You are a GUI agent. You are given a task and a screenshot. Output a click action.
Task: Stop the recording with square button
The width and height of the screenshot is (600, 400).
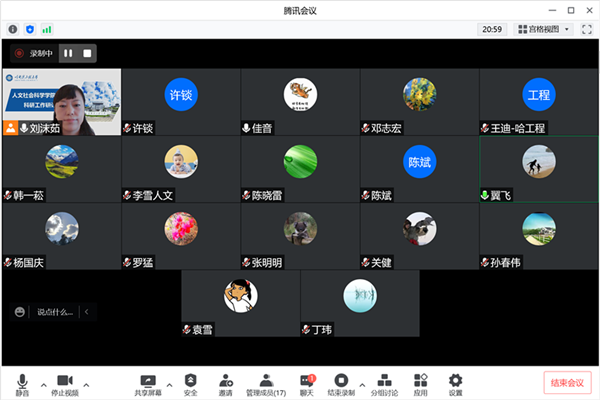[87, 53]
